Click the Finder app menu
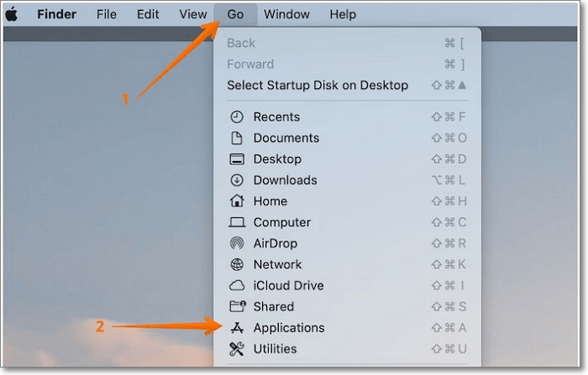 tap(57, 14)
